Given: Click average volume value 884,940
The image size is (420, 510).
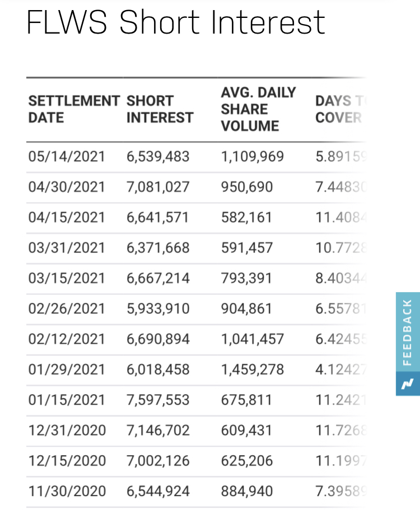Looking at the screenshot, I should pyautogui.click(x=246, y=492).
